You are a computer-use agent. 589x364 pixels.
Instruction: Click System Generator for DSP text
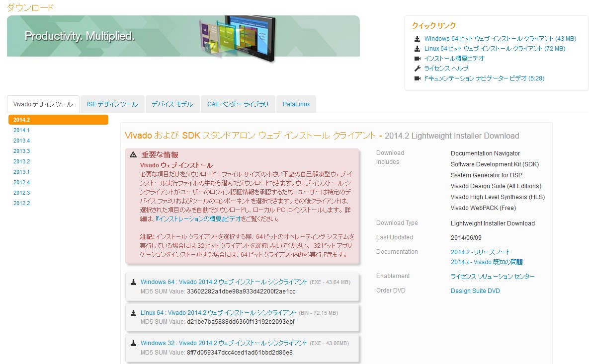tap(487, 175)
